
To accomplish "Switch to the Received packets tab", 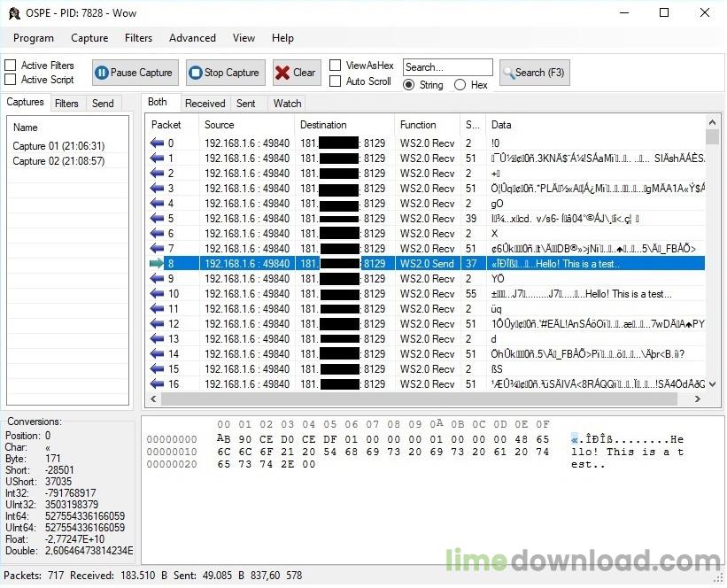I will [x=205, y=104].
